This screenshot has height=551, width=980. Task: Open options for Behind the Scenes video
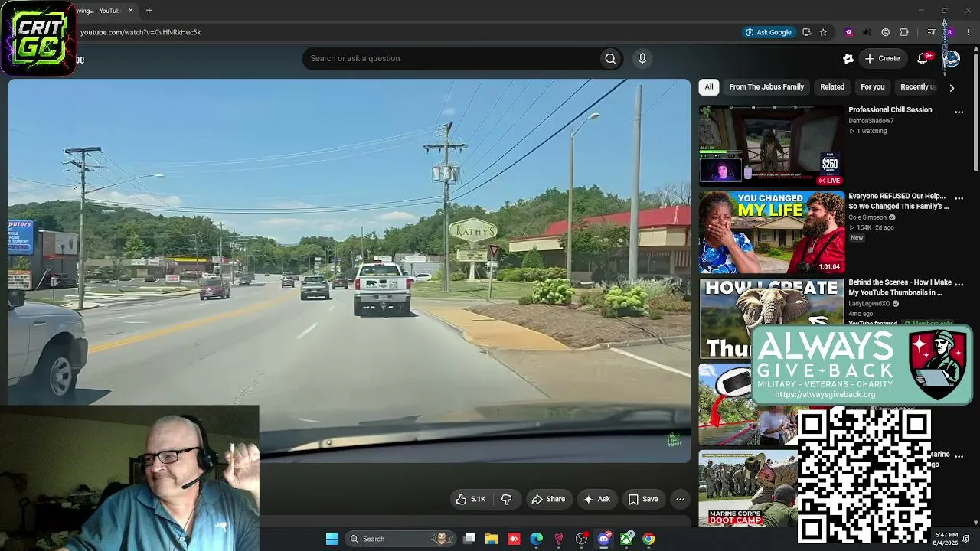959,284
